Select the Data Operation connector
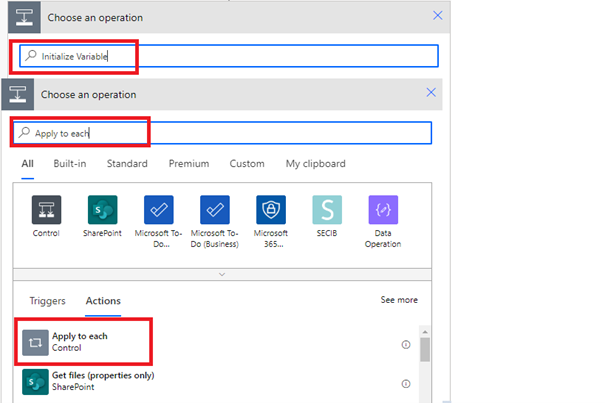The width and height of the screenshot is (605, 403). [383, 210]
